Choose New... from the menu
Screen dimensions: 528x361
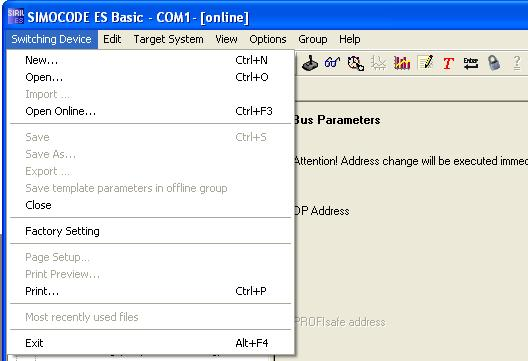[x=151, y=60]
